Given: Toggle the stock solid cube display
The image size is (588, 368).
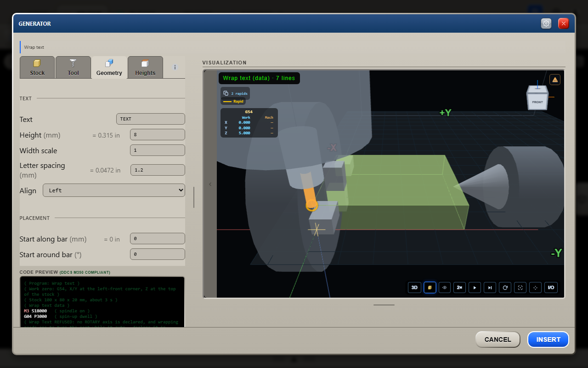Looking at the screenshot, I should click(430, 287).
